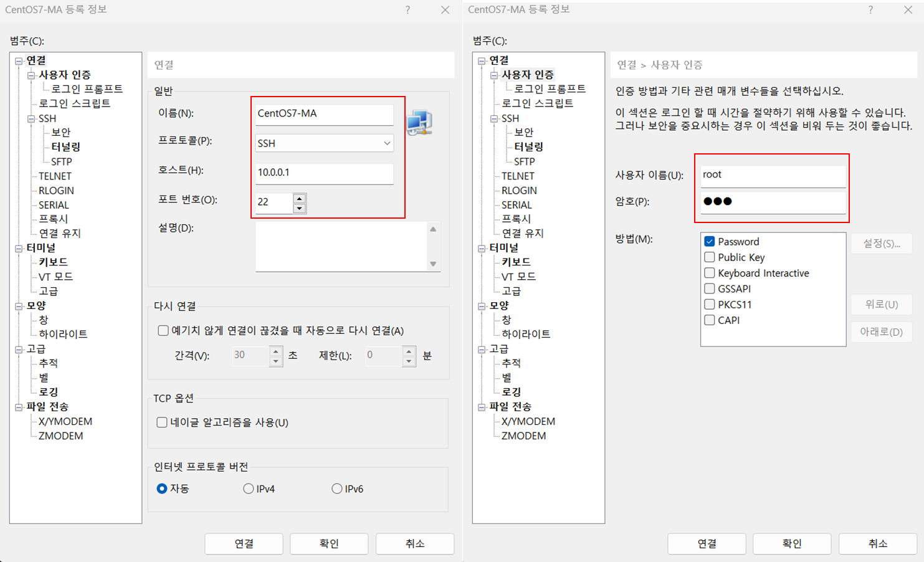The width and height of the screenshot is (924, 562).
Task: Select 로깅 in right dialog tree
Action: pyautogui.click(x=512, y=392)
